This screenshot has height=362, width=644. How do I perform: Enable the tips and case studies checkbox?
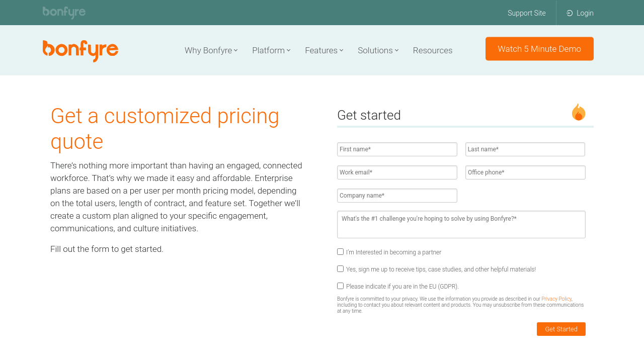(341, 269)
